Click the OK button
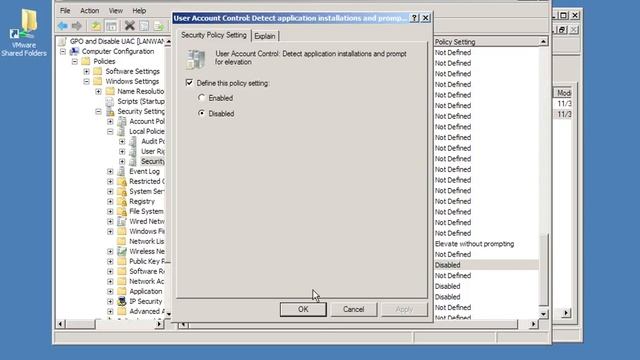The width and height of the screenshot is (640, 360). click(303, 309)
